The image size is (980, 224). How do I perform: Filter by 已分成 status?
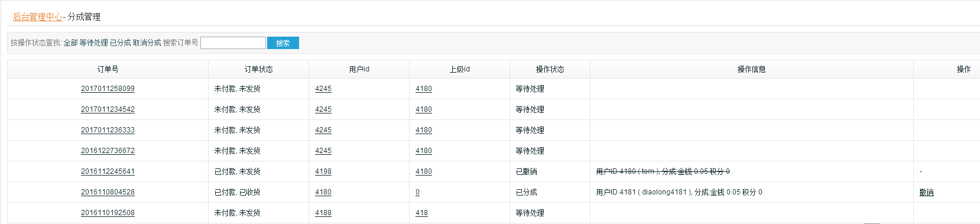[x=120, y=43]
